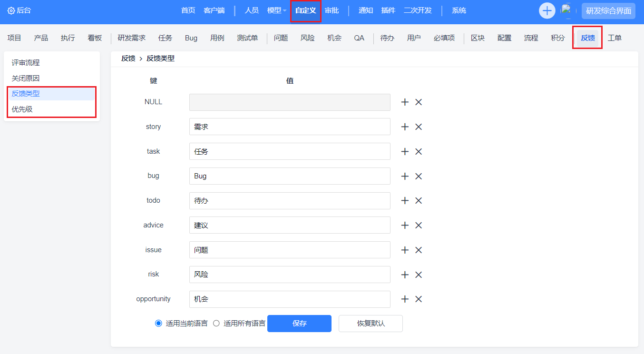Screen dimensions: 644x354
Task: Click the story value field containing 需求
Action: pyautogui.click(x=290, y=127)
